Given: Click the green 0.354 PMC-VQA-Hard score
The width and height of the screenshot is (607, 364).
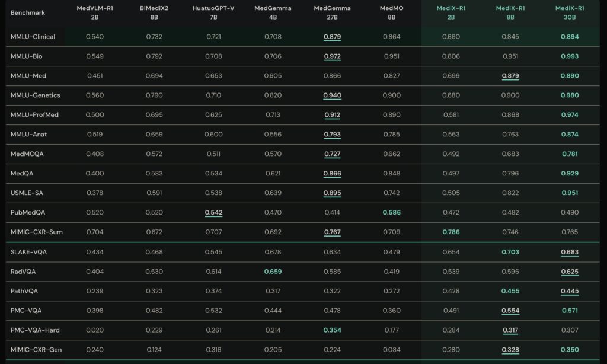Looking at the screenshot, I should click(x=332, y=330).
